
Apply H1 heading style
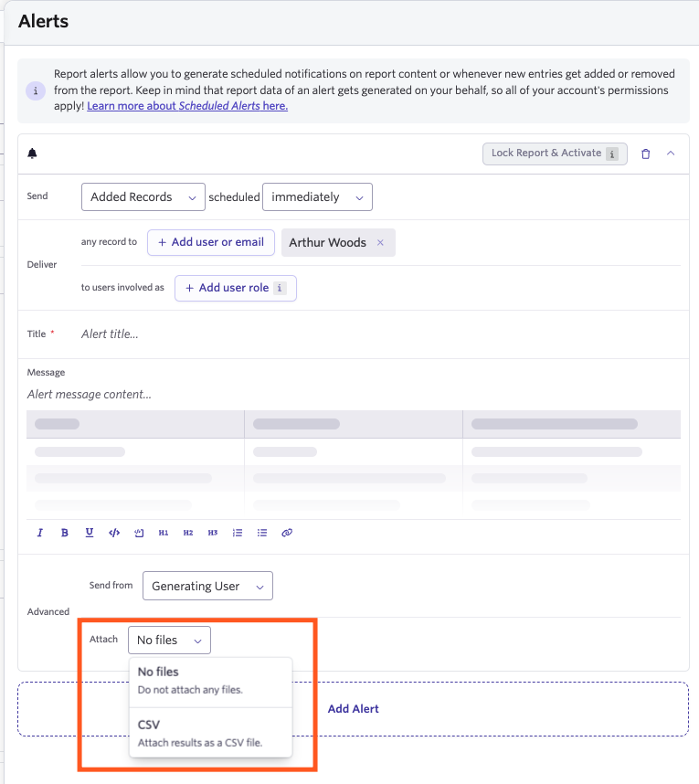point(164,533)
